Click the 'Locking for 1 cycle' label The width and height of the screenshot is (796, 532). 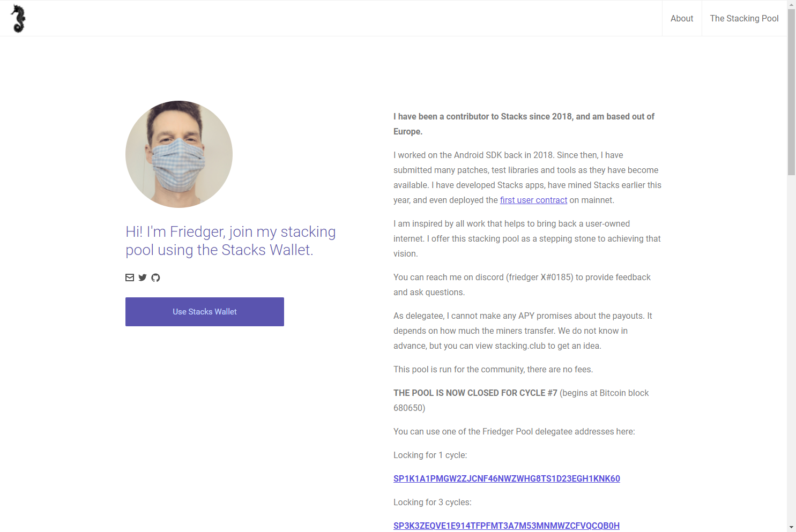point(430,455)
